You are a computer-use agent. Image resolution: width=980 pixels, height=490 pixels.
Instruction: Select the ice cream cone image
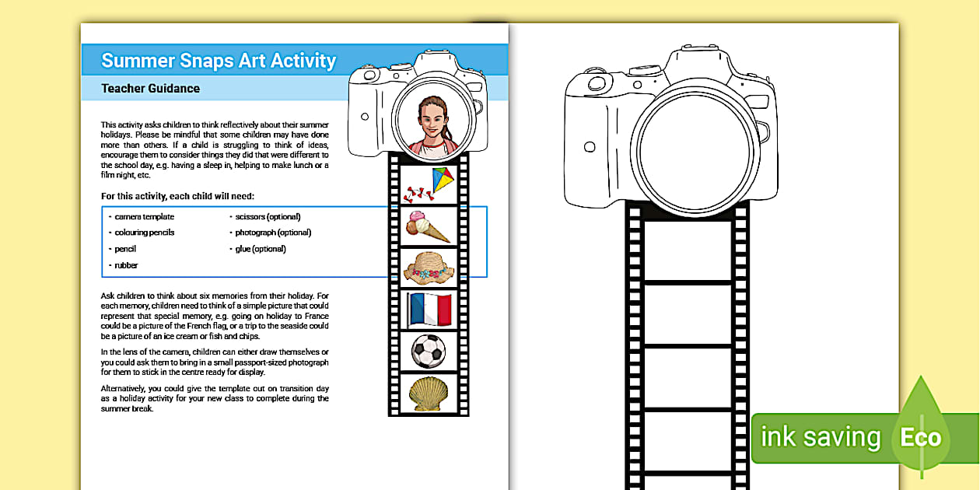(x=428, y=226)
